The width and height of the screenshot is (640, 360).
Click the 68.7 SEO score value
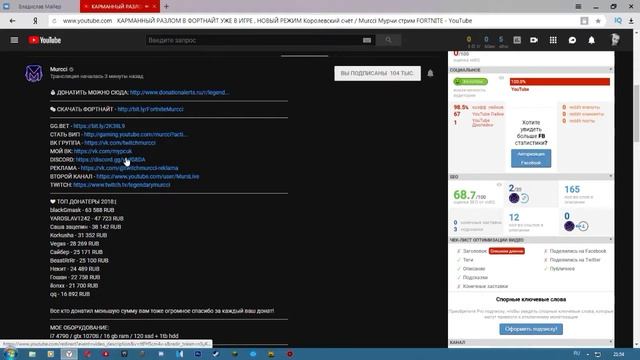pyautogui.click(x=465, y=195)
